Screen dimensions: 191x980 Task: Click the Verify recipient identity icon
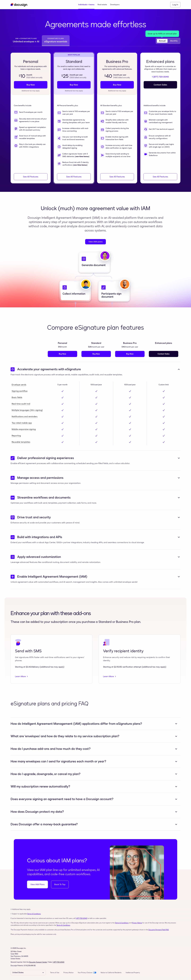106,642
